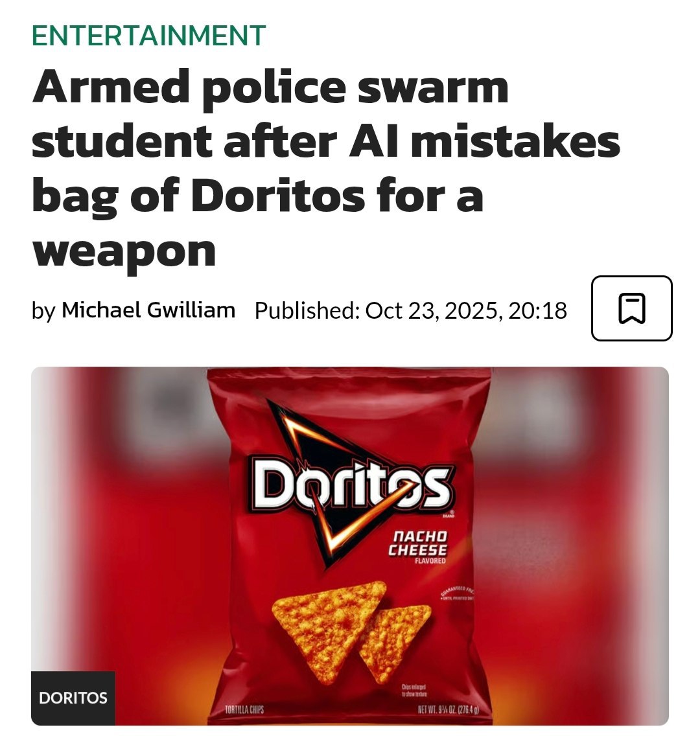Click the NET WT text on bag

click(448, 710)
